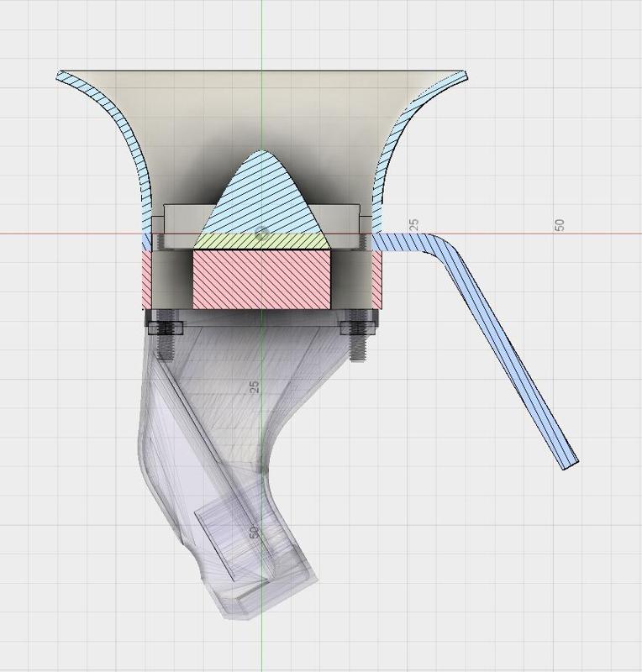The image size is (642, 672).
Task: Click the '50' label on red horizontal axis
Action: 560,224
